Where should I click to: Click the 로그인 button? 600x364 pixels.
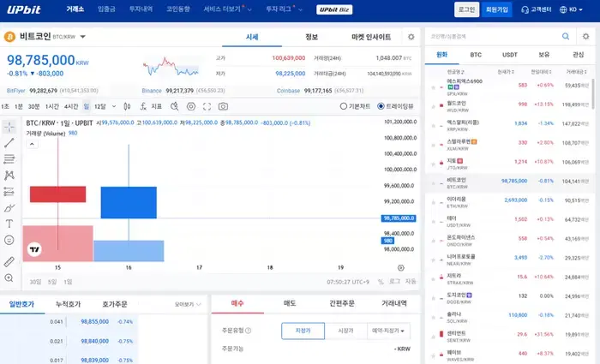pos(466,9)
